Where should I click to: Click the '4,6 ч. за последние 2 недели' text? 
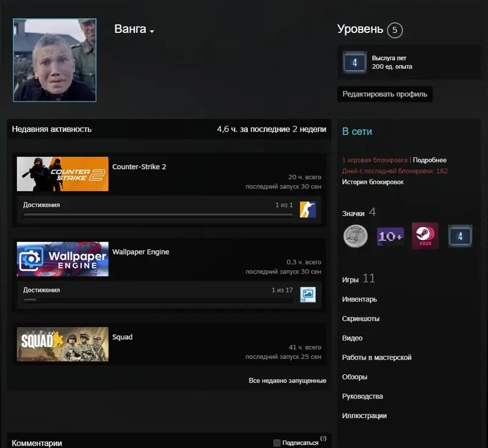pyautogui.click(x=271, y=129)
